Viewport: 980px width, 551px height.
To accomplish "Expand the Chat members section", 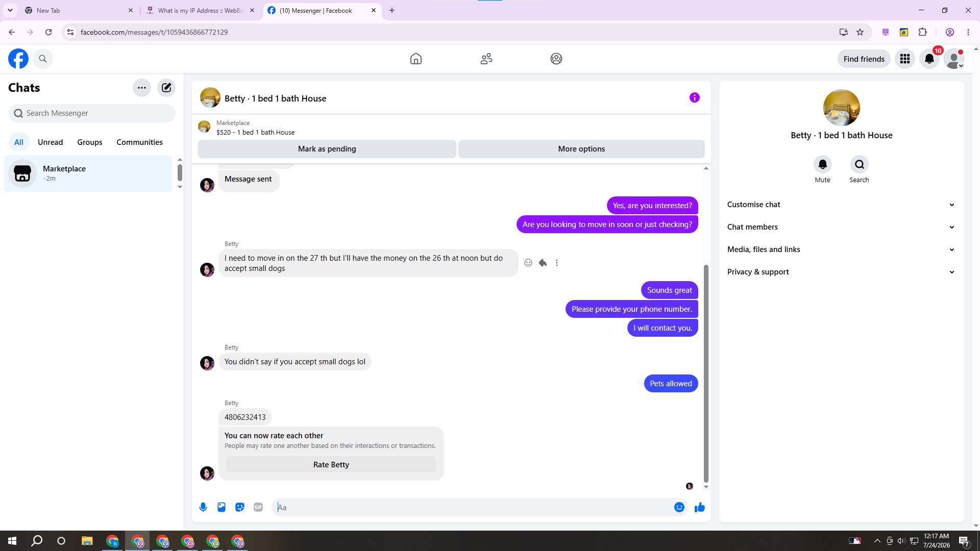I will (x=841, y=227).
